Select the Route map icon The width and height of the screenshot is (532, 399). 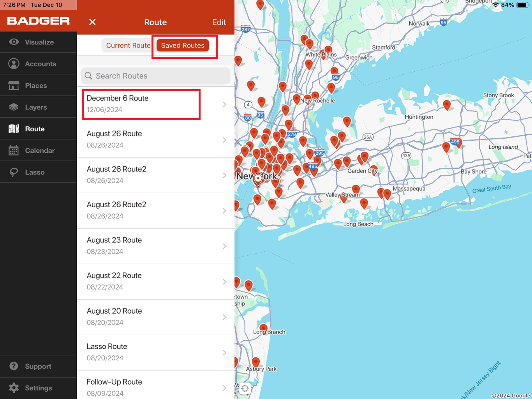click(x=14, y=129)
